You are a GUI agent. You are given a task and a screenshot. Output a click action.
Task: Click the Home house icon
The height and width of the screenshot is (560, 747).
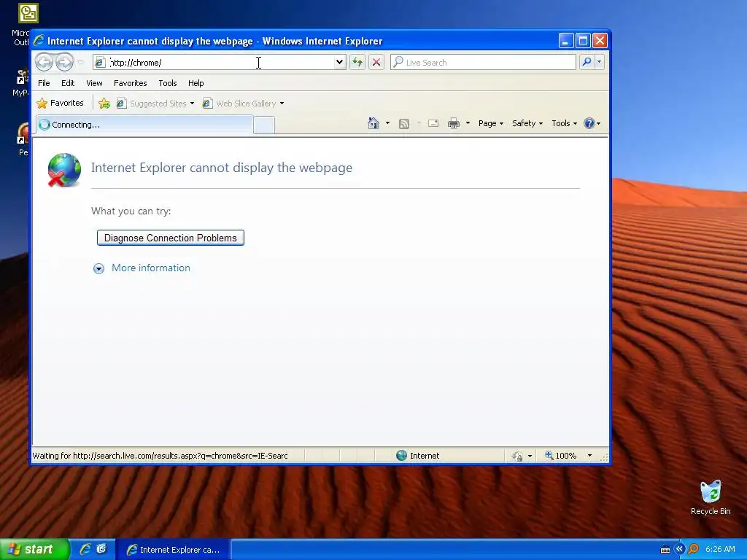[x=373, y=123]
